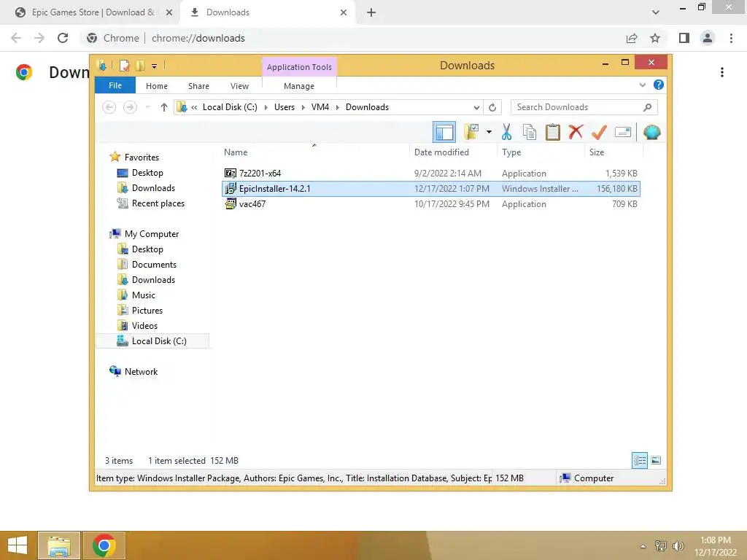Click the orange checkmark Properties icon

(599, 132)
